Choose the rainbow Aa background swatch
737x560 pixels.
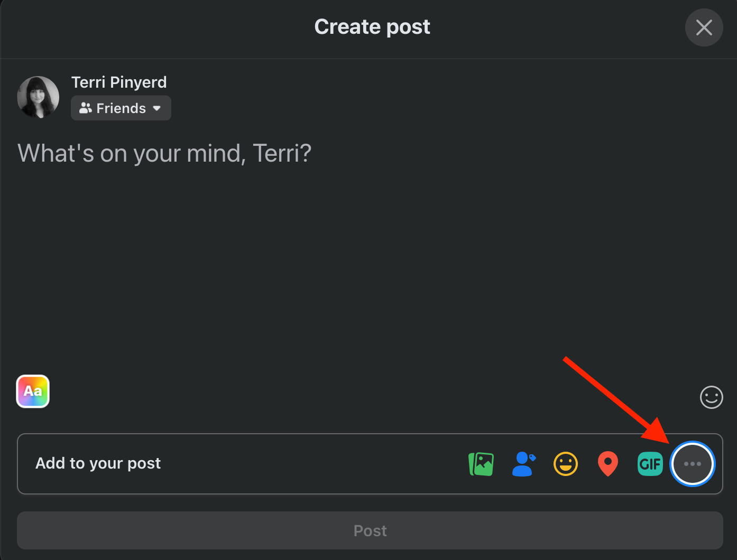(x=33, y=391)
